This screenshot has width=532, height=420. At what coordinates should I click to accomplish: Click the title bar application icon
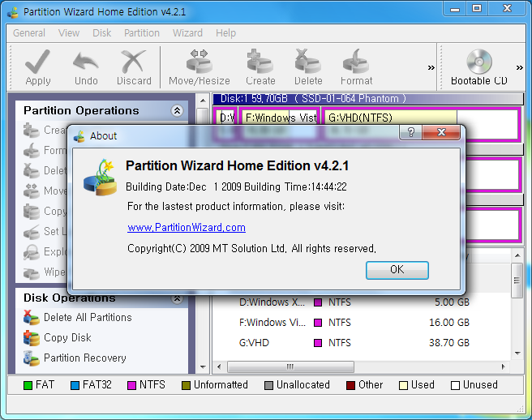pos(13,12)
